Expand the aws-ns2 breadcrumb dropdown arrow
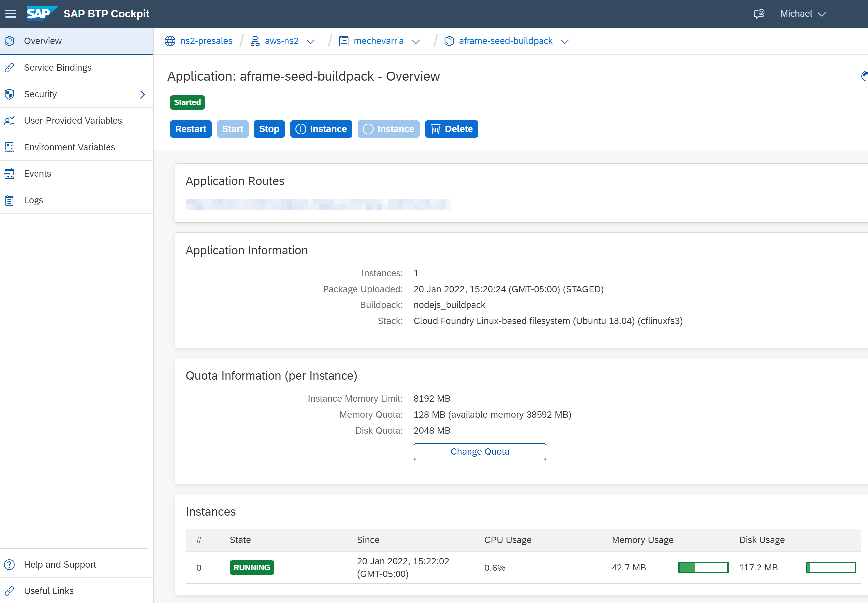 tap(311, 41)
